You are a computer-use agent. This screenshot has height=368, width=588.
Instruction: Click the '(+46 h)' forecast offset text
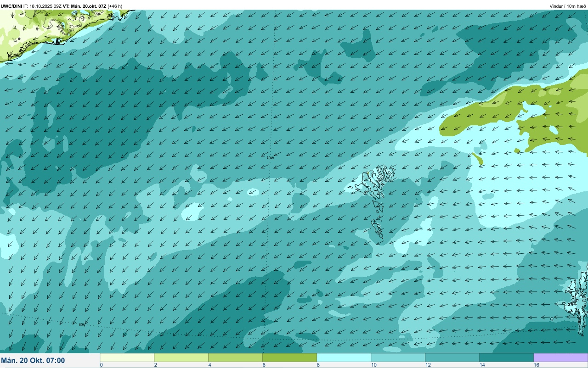coord(115,6)
